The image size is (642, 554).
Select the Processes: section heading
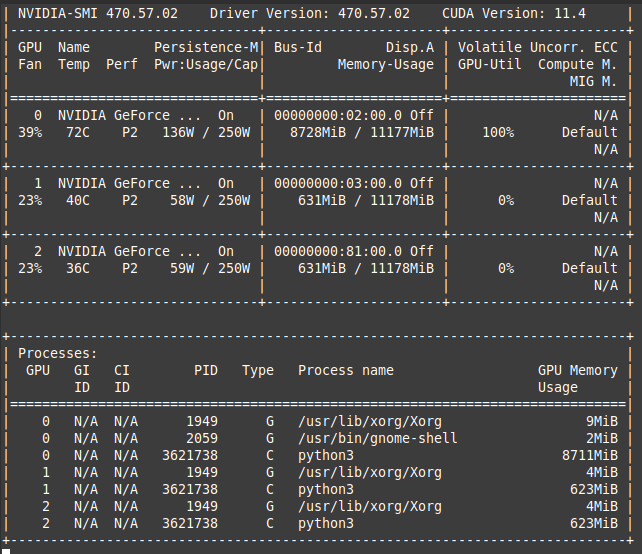pyautogui.click(x=58, y=353)
